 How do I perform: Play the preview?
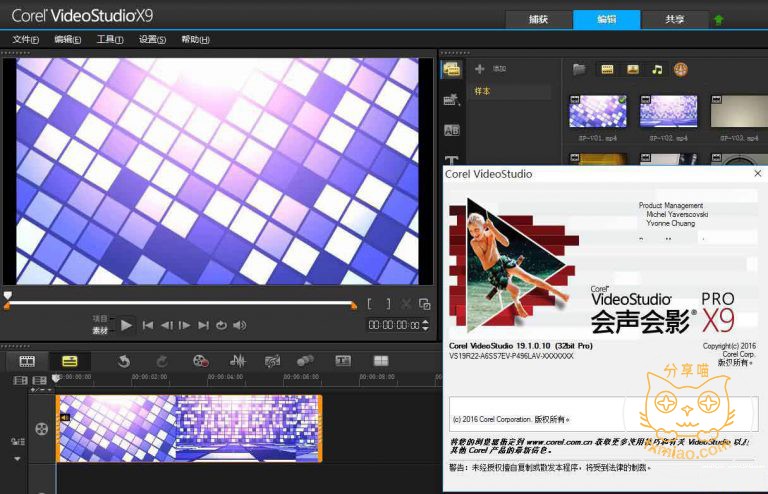click(x=126, y=325)
